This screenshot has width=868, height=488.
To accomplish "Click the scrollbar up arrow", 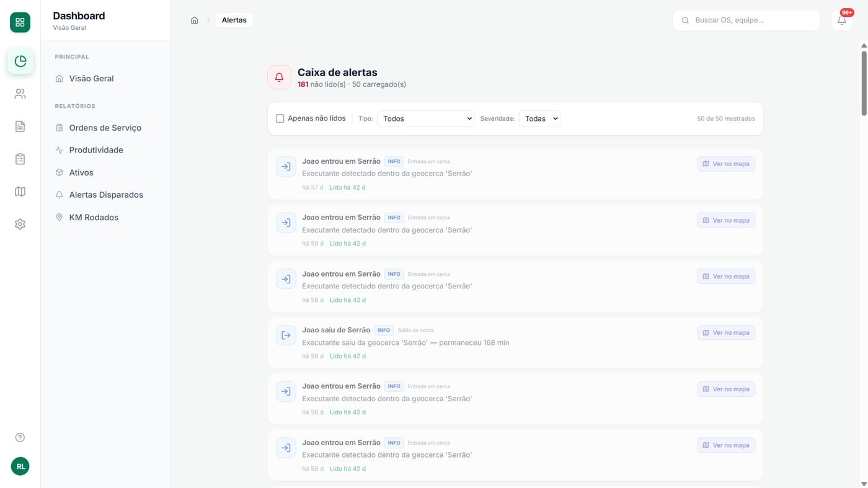I will click(864, 46).
